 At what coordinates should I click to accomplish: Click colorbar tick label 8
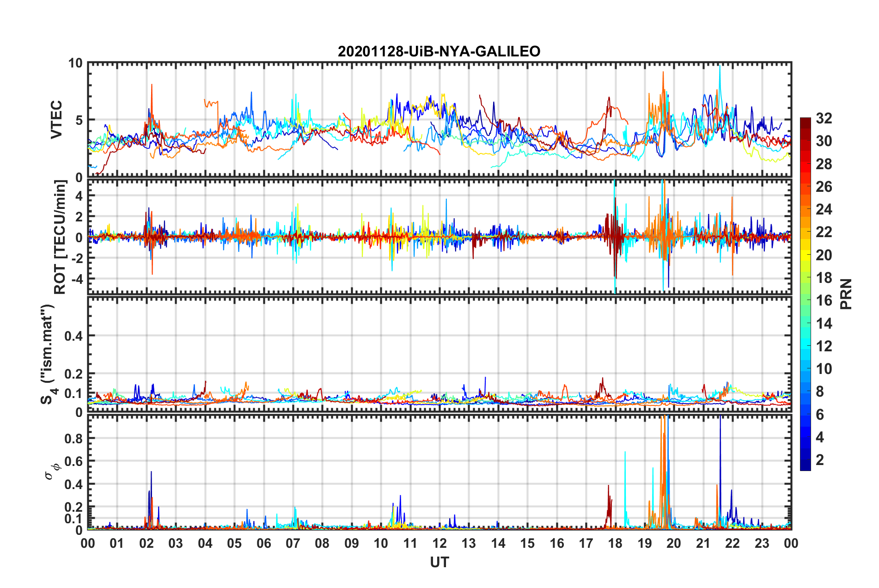coord(820,392)
